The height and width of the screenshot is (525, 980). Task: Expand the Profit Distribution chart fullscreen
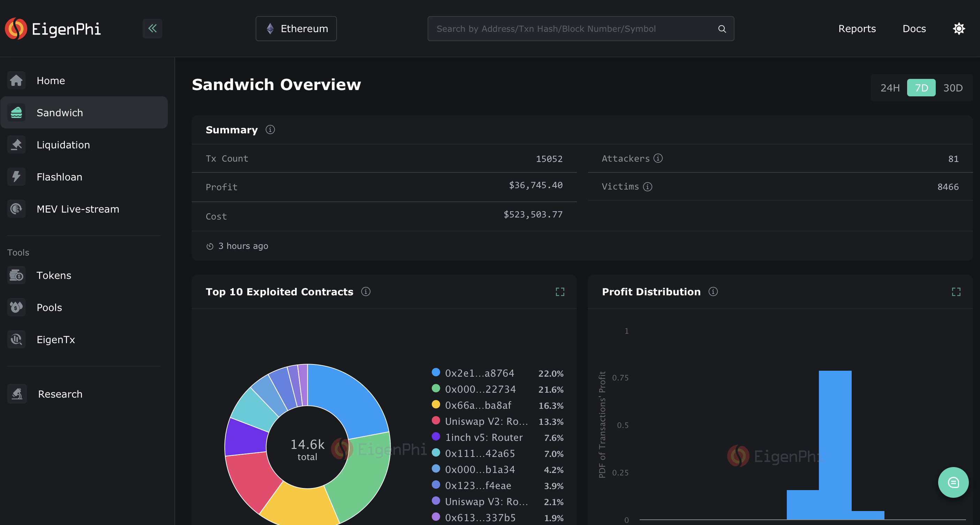coord(956,292)
